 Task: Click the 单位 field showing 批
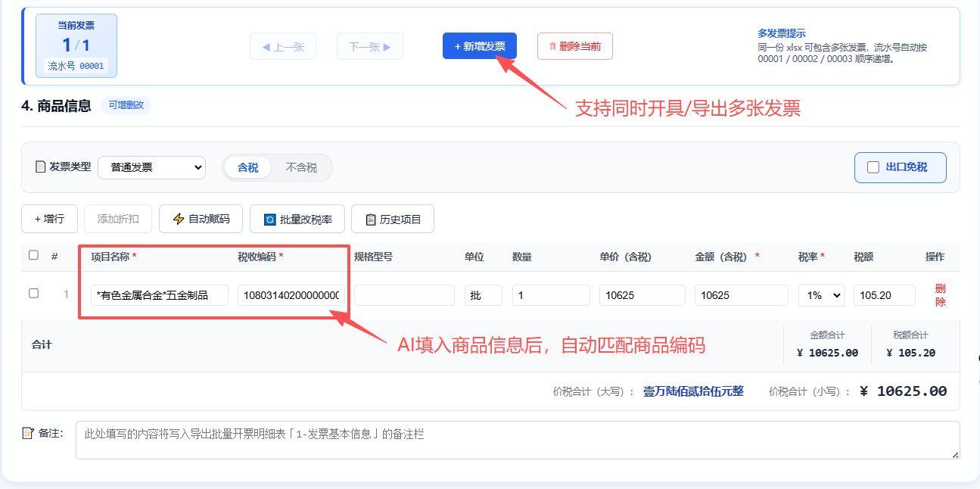point(484,295)
